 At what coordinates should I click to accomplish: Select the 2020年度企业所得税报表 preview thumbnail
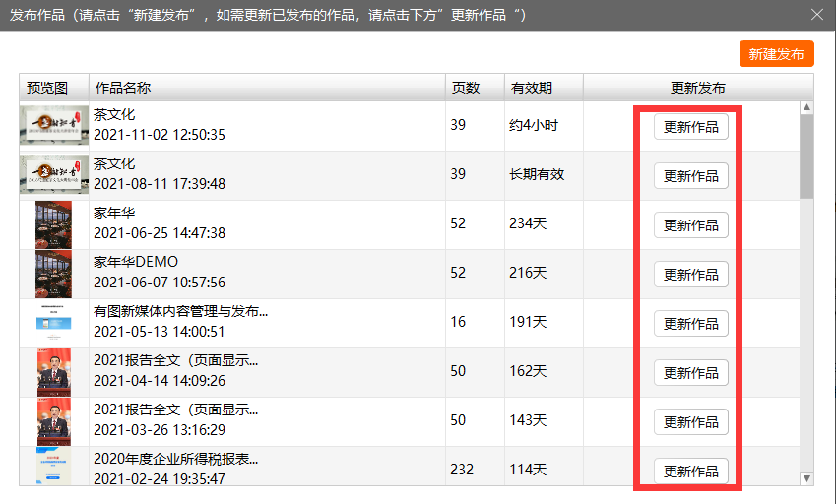click(x=54, y=467)
